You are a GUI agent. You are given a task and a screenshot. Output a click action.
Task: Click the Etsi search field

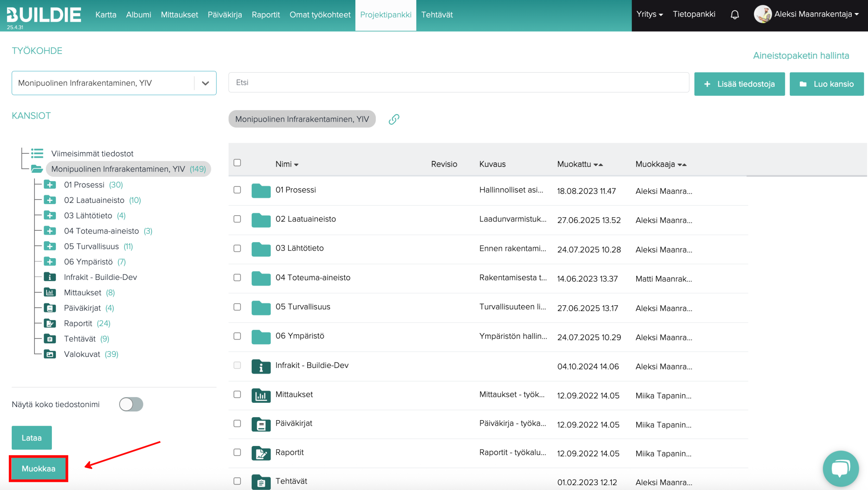[458, 83]
